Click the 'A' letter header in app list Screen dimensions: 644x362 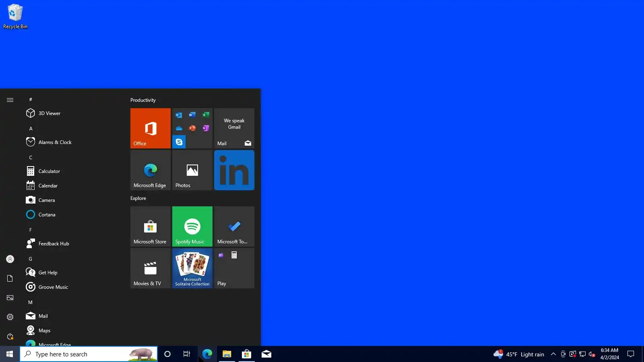coord(31,129)
